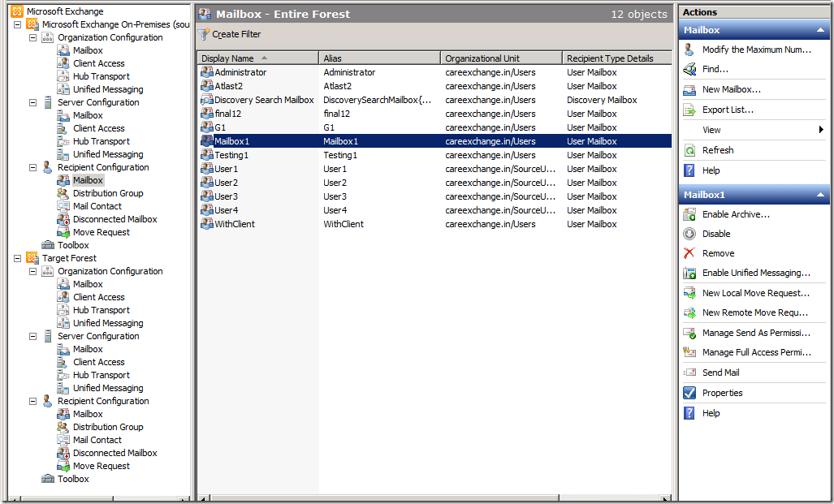Click the Enable Archive icon

tap(689, 215)
